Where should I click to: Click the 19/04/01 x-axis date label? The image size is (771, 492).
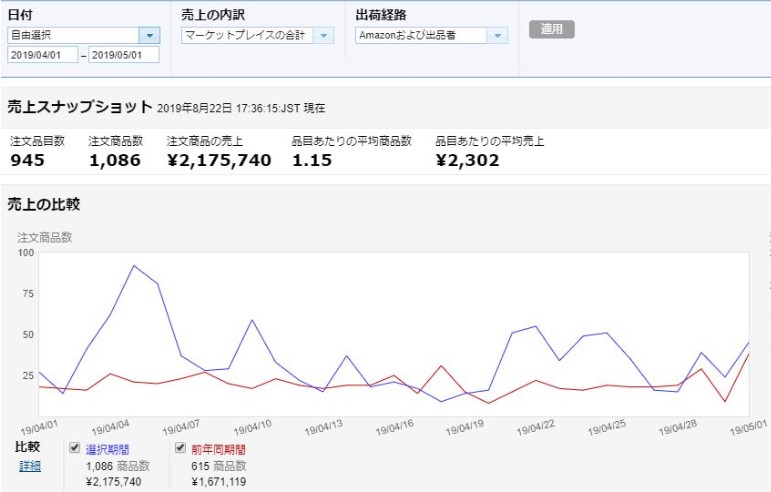(40, 428)
